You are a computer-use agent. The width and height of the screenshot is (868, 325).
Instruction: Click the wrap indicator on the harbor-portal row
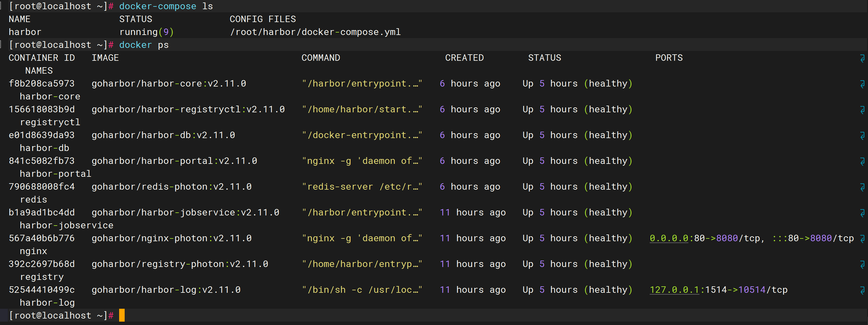click(862, 162)
